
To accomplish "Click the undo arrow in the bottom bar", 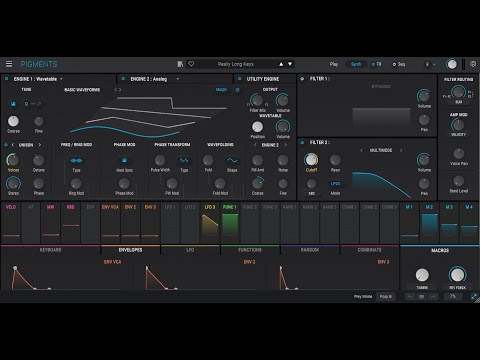I will pos(410,296).
